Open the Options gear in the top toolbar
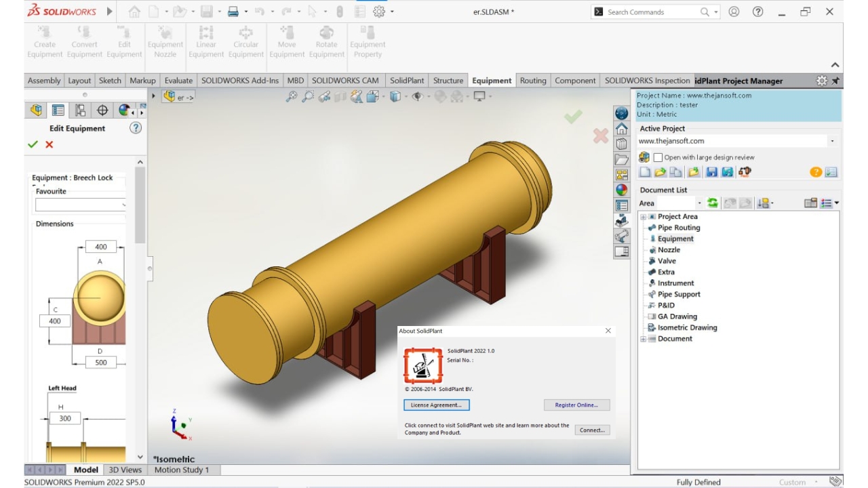 [379, 12]
